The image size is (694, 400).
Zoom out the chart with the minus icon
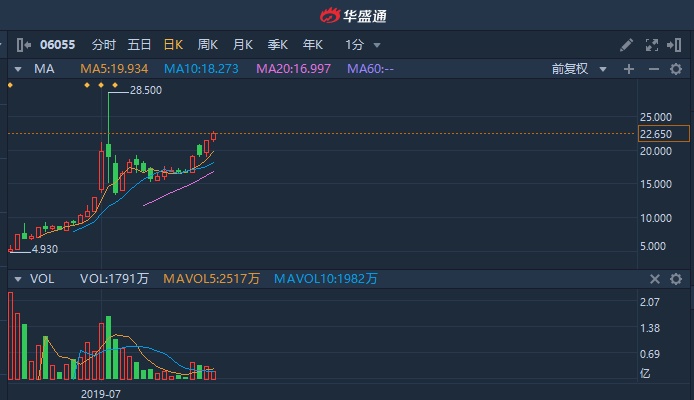click(x=654, y=69)
